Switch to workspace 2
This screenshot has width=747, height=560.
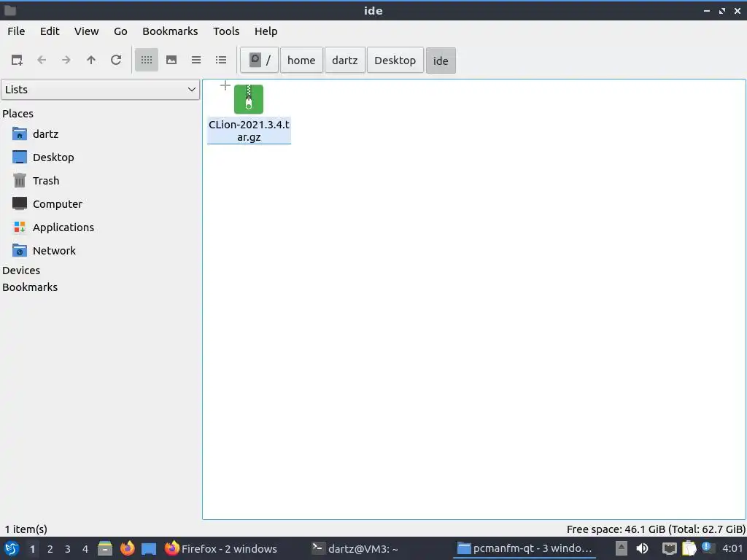[x=50, y=549]
